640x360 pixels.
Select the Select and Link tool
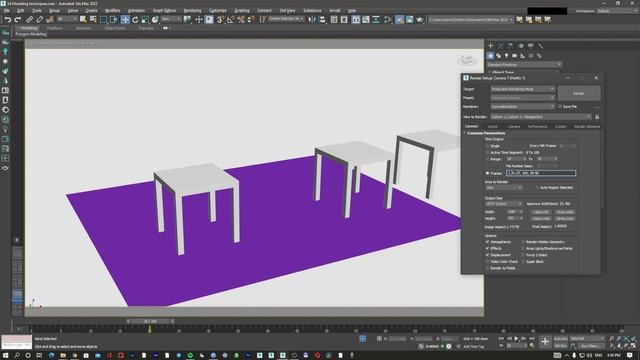click(x=29, y=20)
